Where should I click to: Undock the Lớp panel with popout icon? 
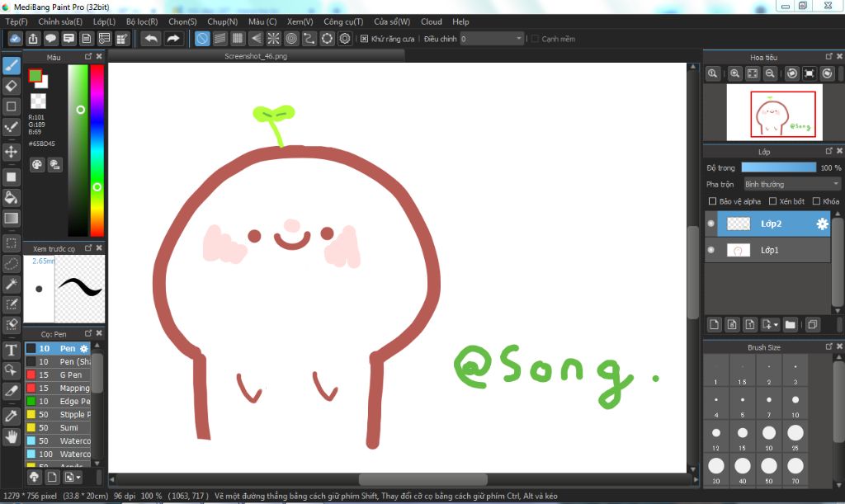pos(828,151)
